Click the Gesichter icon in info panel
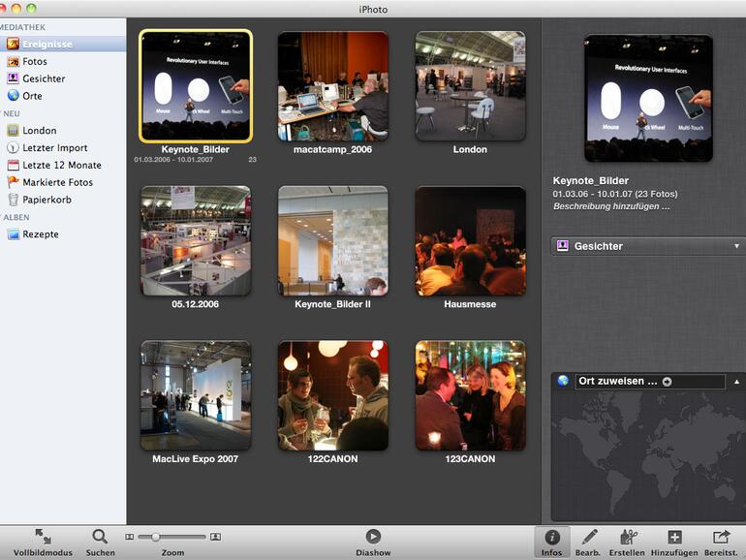The height and width of the screenshot is (560, 746). pos(563,245)
